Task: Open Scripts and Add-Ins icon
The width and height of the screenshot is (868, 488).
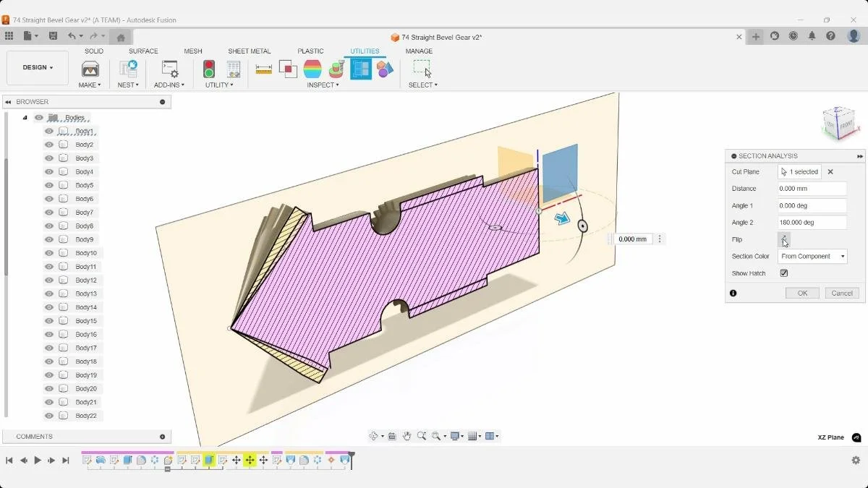Action: pyautogui.click(x=170, y=69)
